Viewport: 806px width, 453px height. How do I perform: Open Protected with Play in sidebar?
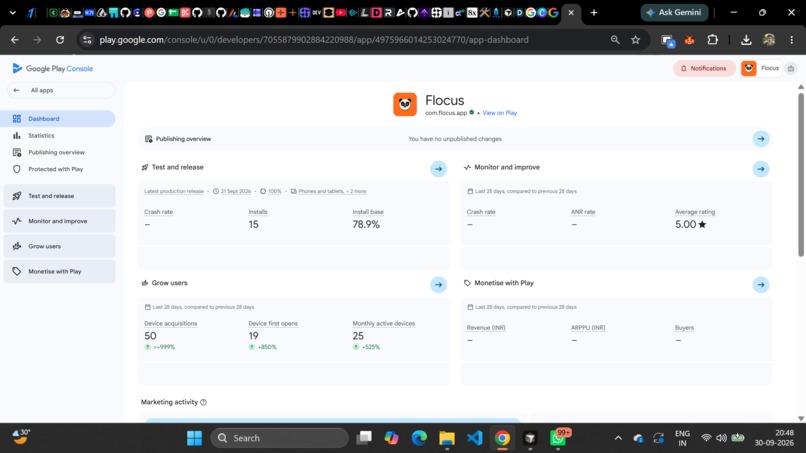(x=58, y=169)
